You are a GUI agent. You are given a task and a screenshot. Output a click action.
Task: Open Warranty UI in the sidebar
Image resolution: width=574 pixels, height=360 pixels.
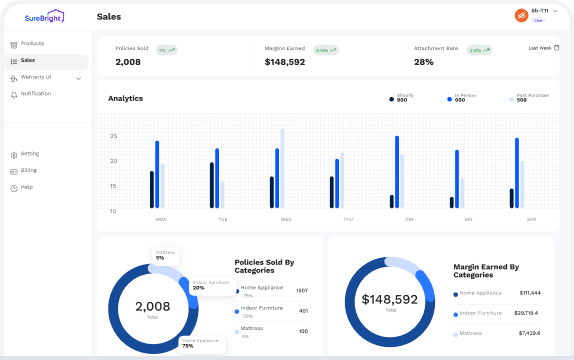tap(46, 78)
